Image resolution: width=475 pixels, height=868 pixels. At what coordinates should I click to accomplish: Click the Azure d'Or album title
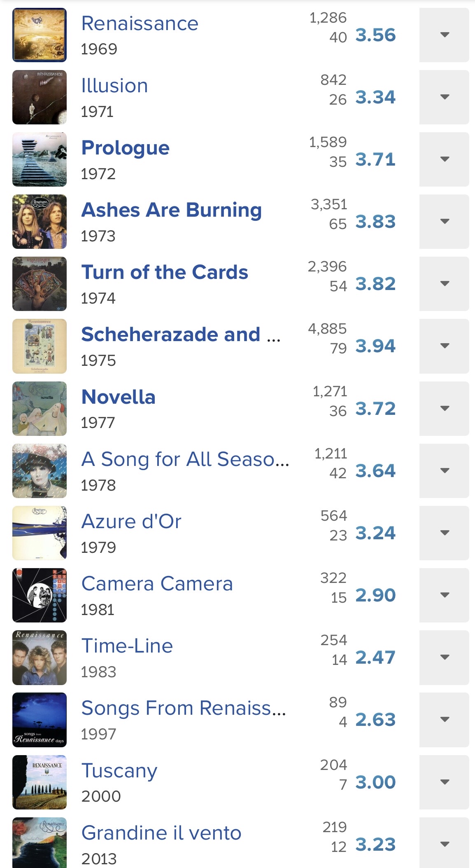(131, 522)
